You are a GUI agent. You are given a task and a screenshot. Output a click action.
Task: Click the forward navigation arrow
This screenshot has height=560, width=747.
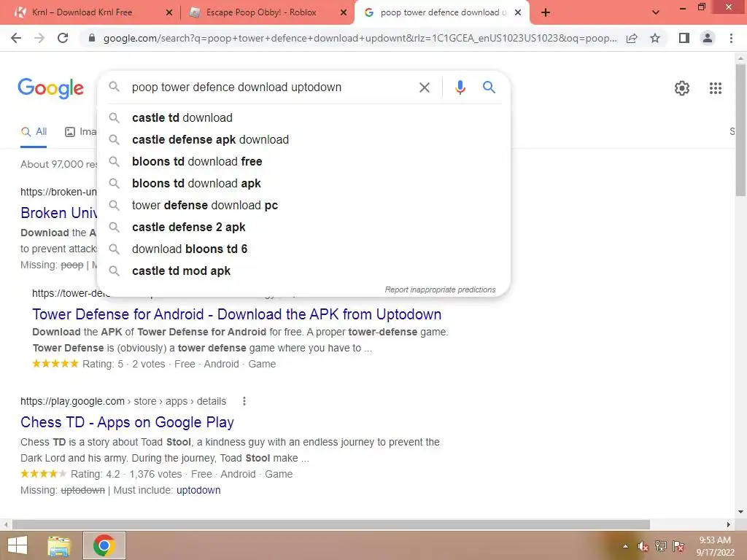39,38
